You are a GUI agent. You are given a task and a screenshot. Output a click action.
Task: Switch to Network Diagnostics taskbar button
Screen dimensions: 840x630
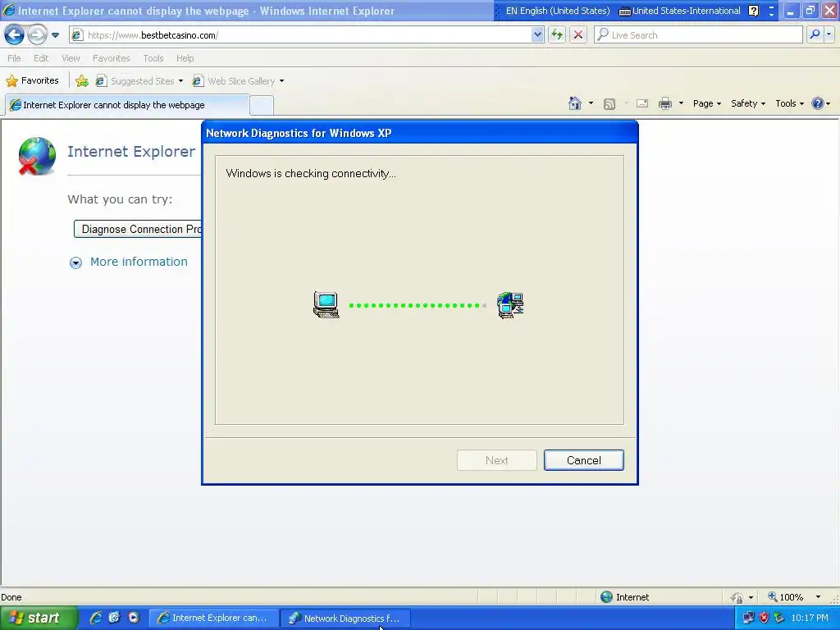pos(345,619)
